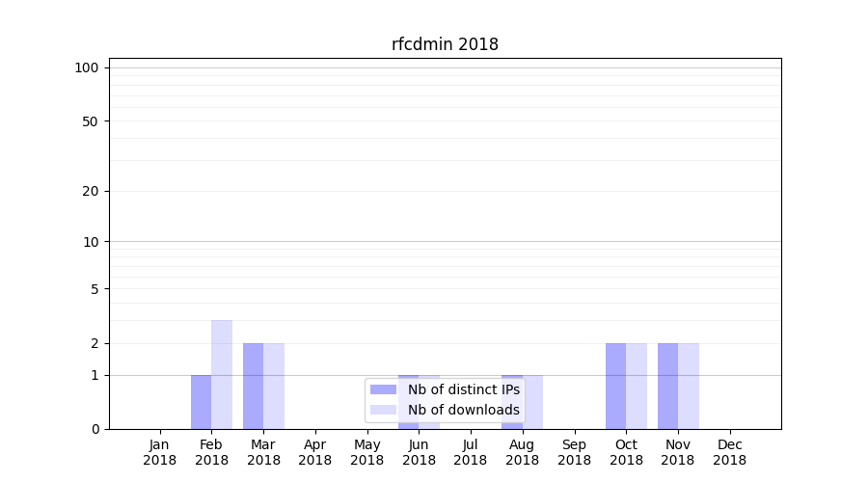The image size is (868, 482).
Task: Click the February downloads bar
Action: pyautogui.click(x=222, y=374)
